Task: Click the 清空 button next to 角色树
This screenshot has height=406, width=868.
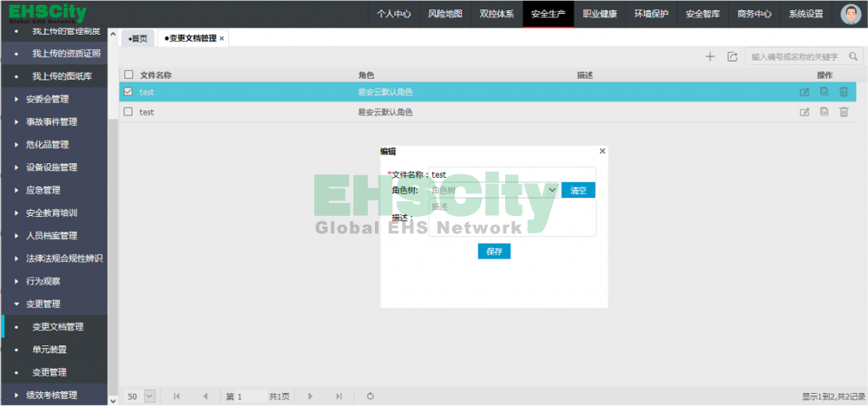Action: point(578,190)
